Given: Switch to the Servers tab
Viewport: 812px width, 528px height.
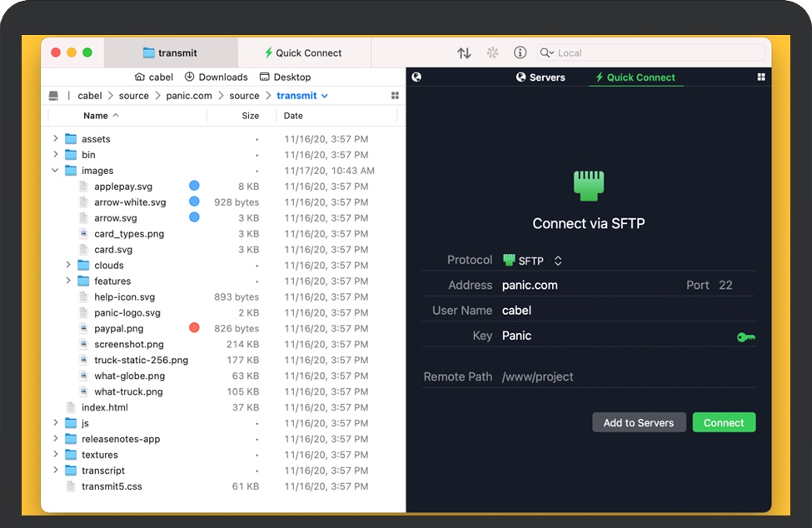Looking at the screenshot, I should coord(541,77).
